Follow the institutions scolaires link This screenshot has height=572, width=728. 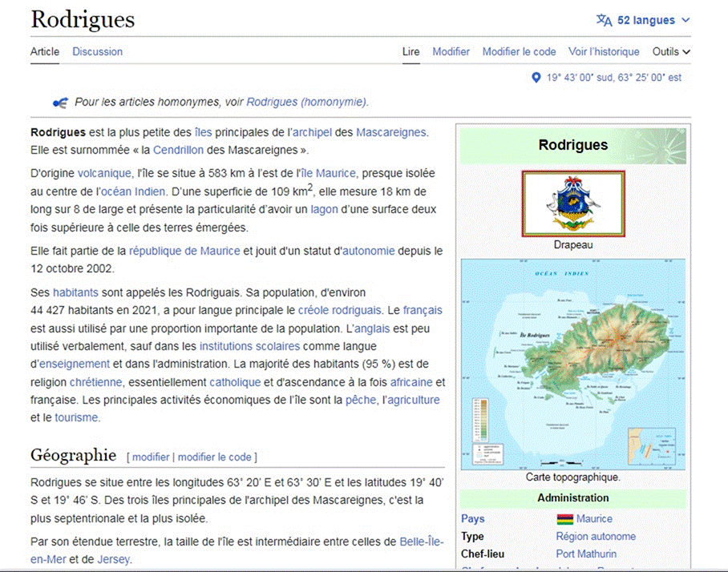250,347
